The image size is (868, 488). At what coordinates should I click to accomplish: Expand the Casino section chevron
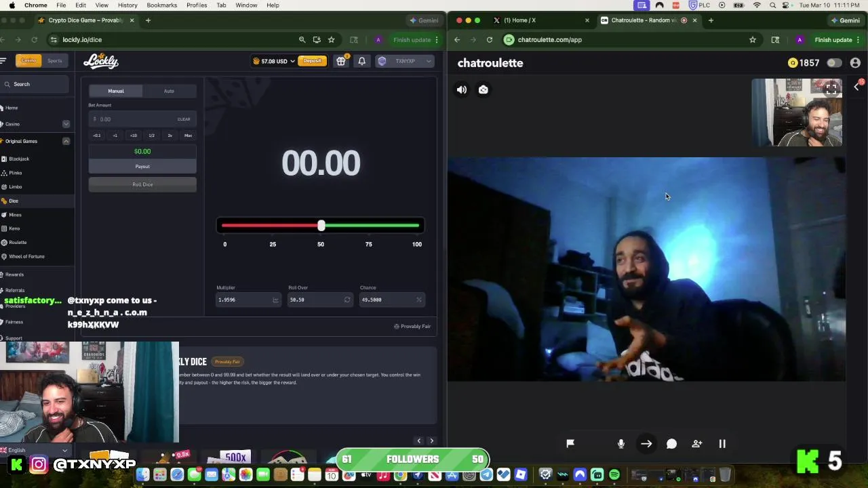pos(66,124)
